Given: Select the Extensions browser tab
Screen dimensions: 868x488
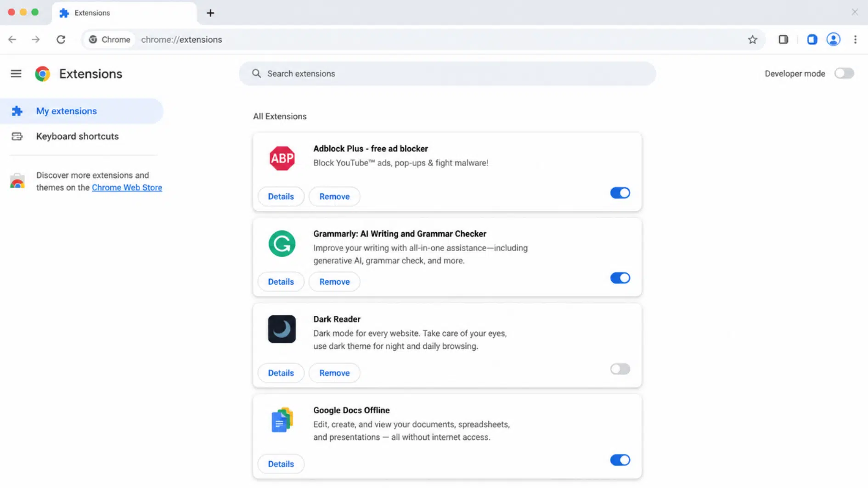Looking at the screenshot, I should pyautogui.click(x=124, y=13).
